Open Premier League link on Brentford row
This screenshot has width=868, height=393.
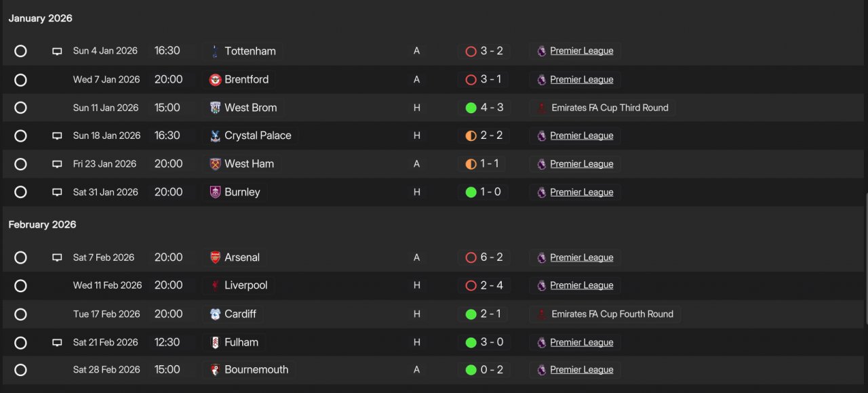582,79
